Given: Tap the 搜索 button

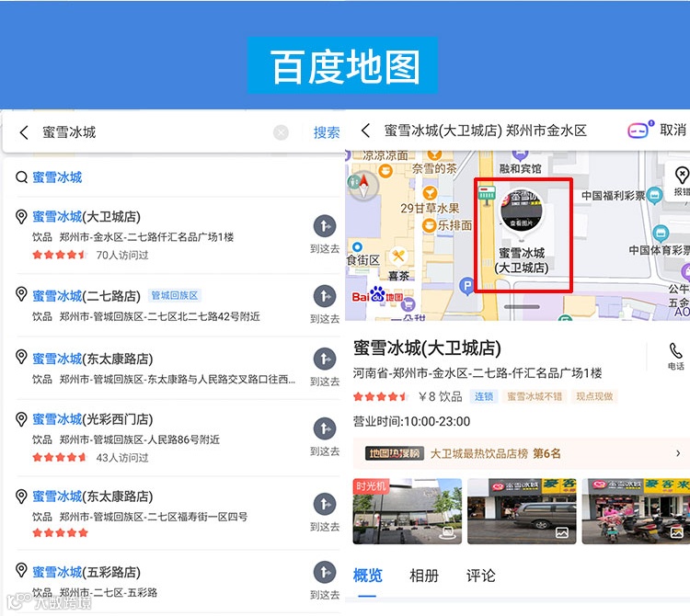Looking at the screenshot, I should [327, 132].
